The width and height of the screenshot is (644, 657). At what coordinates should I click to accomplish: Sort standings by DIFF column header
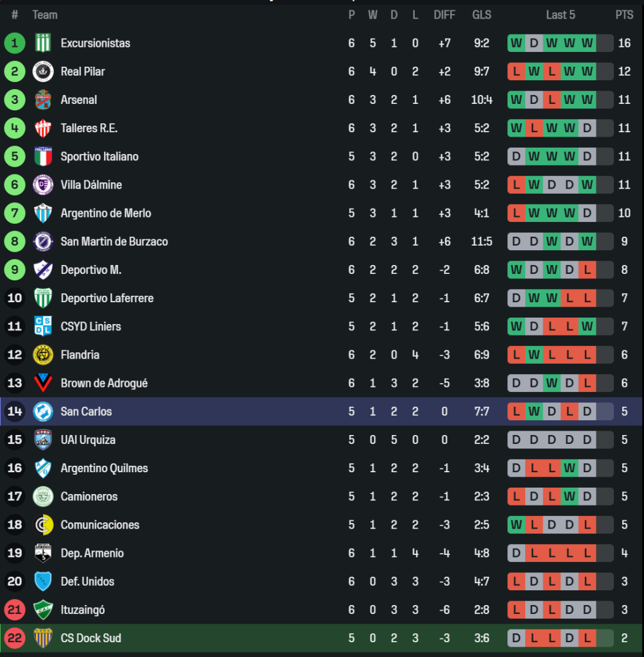point(444,15)
